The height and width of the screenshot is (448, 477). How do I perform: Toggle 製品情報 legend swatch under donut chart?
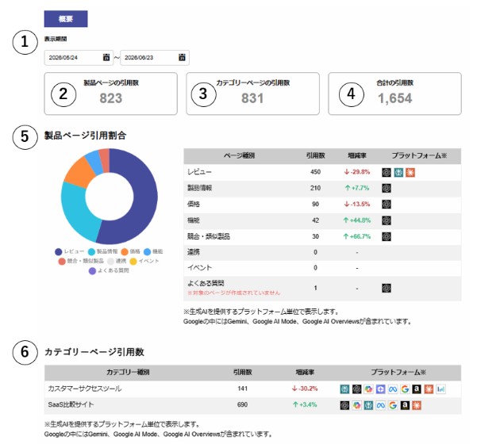click(x=91, y=251)
